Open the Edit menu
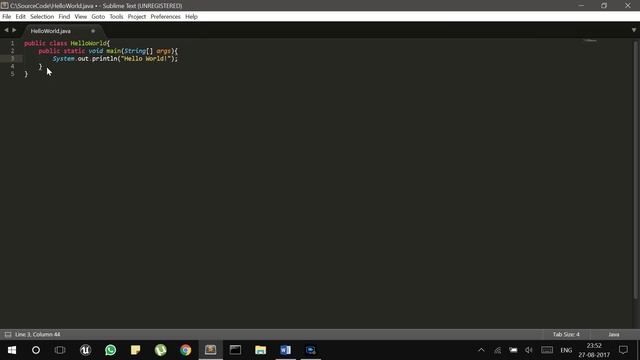 (x=20, y=17)
